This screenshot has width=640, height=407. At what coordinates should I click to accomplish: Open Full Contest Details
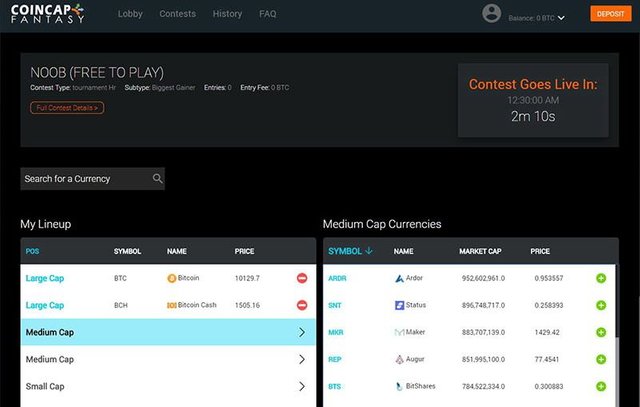[x=67, y=108]
